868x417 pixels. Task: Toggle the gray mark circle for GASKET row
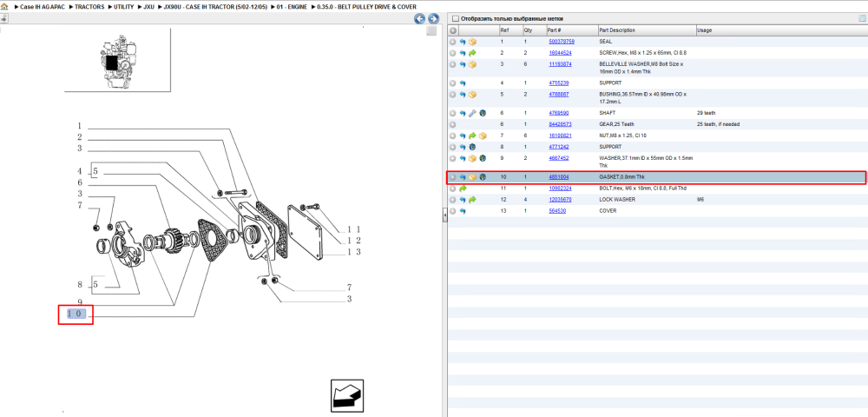[453, 177]
